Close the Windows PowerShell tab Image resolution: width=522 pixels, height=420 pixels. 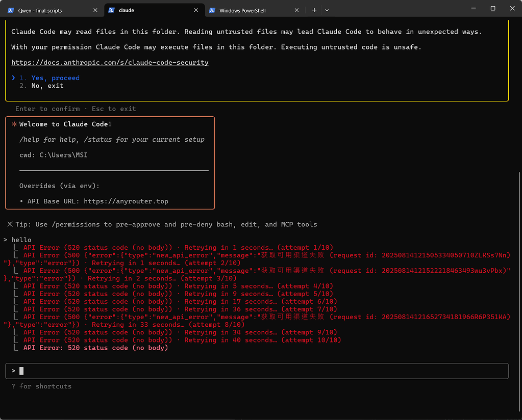[x=296, y=10]
